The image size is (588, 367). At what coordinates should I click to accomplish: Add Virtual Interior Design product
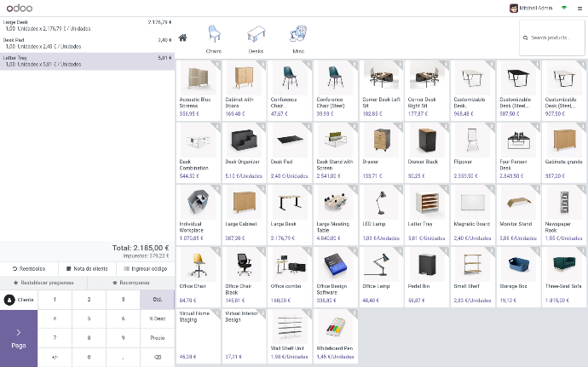tap(244, 336)
